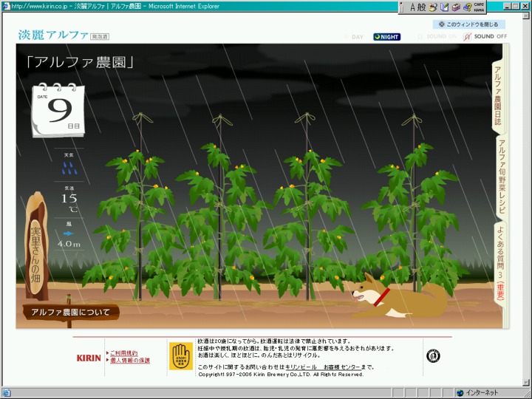Click the IME toolbar grip handle
This screenshot has height=399, width=532.
click(402, 7)
